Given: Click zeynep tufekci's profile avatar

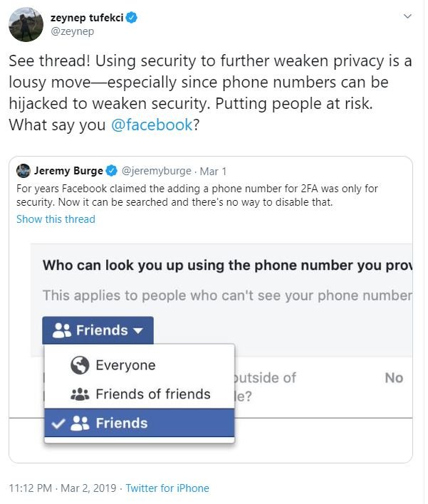Looking at the screenshot, I should click(25, 26).
